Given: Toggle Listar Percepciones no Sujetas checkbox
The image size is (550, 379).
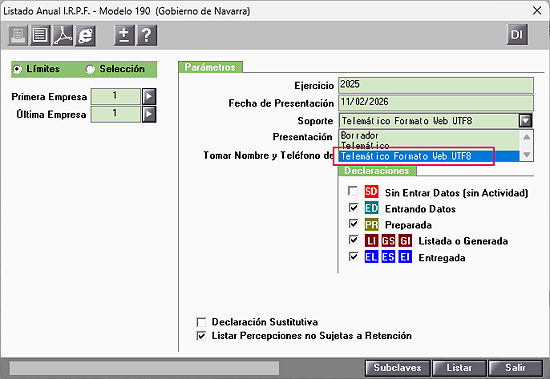Looking at the screenshot, I should (x=201, y=336).
